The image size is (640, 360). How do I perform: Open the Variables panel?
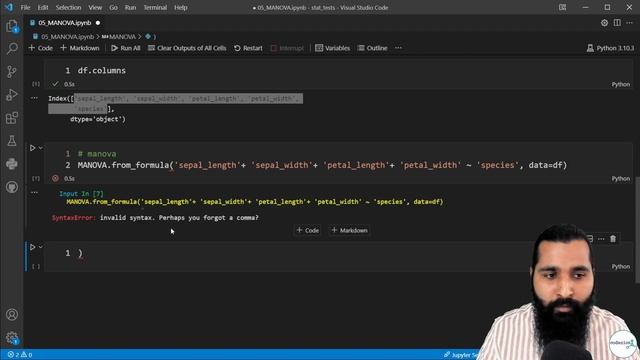(x=333, y=48)
